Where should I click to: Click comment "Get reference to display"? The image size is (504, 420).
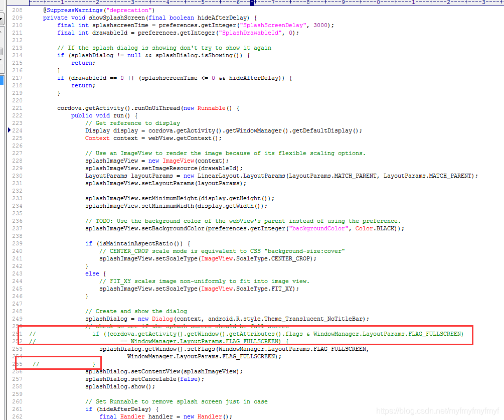click(x=133, y=123)
